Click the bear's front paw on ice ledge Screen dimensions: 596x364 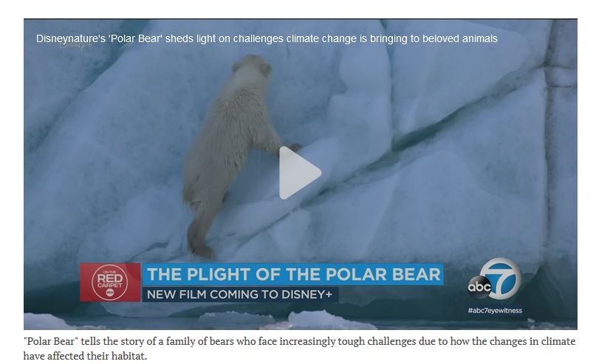[293, 147]
